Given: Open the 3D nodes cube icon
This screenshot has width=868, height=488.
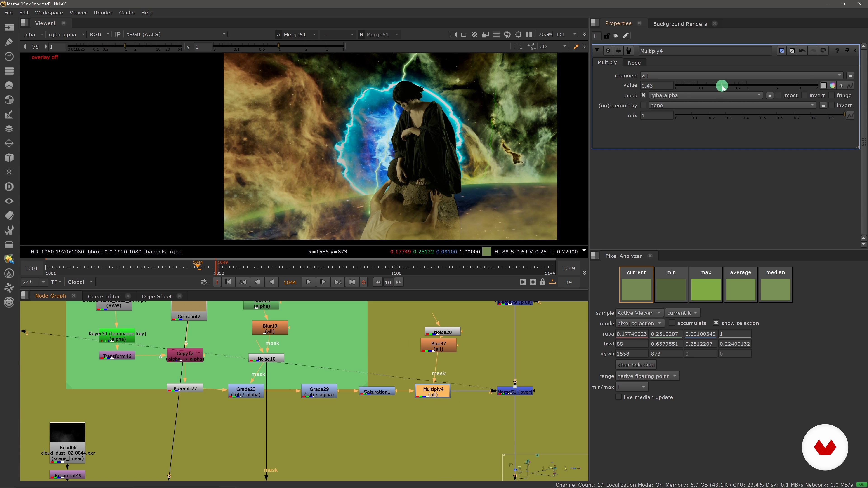Looking at the screenshot, I should pyautogui.click(x=9, y=158).
